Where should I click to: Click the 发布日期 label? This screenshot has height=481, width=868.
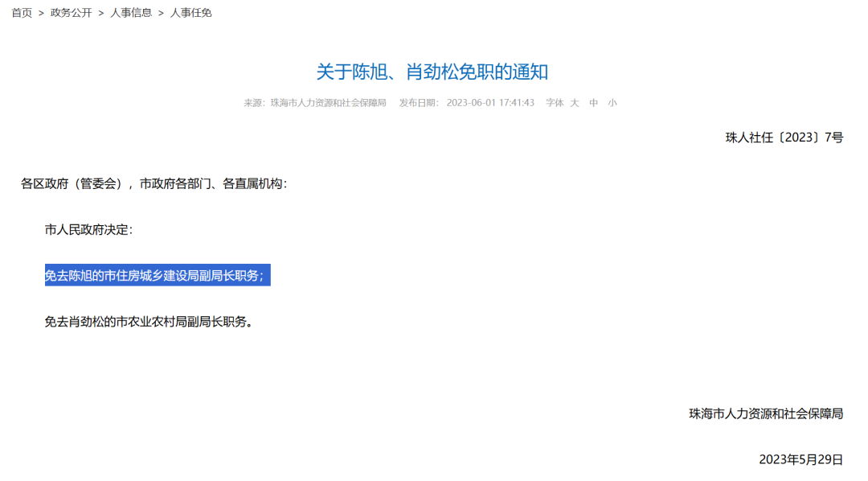coord(419,103)
